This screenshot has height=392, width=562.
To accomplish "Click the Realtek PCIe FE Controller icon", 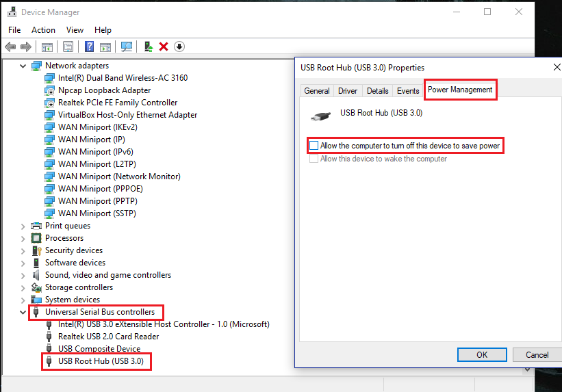I will pos(49,103).
